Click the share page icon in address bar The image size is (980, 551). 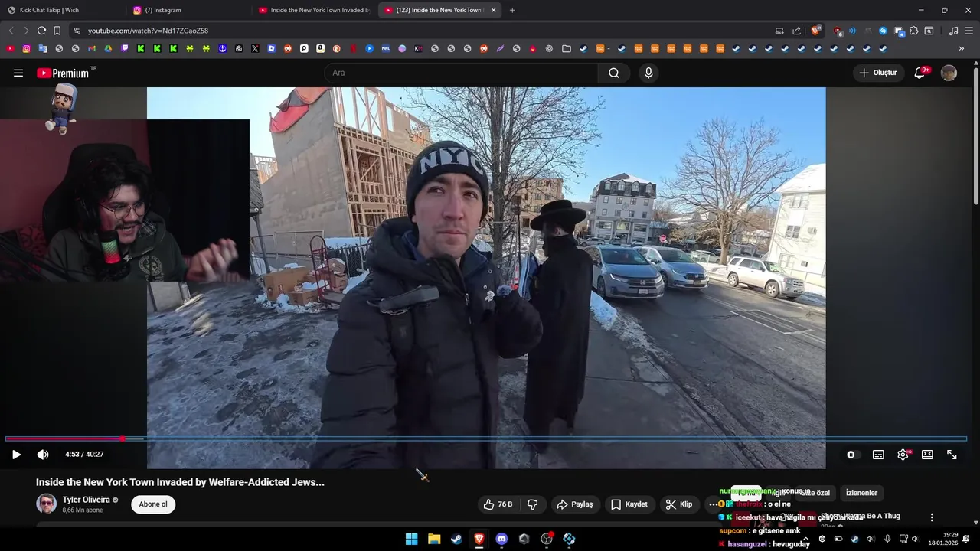[796, 31]
